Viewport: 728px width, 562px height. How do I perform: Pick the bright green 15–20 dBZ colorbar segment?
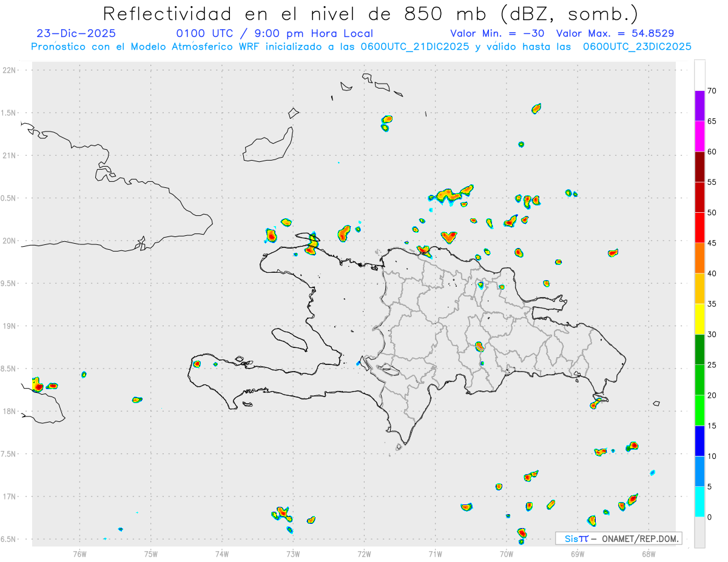699,410
